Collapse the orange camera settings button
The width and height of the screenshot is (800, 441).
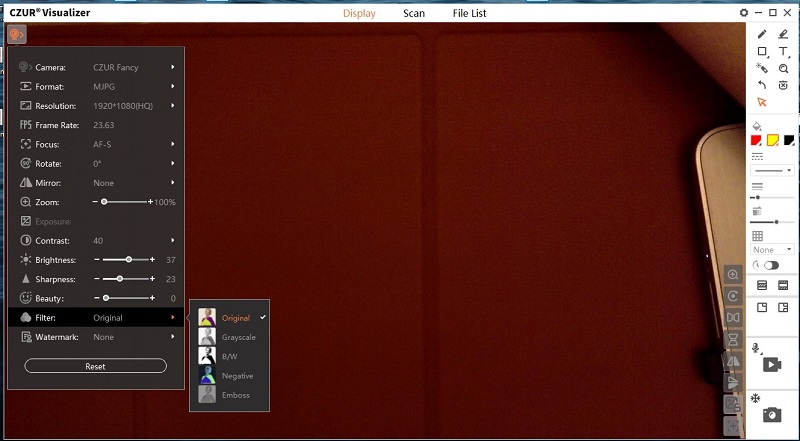pyautogui.click(x=17, y=35)
